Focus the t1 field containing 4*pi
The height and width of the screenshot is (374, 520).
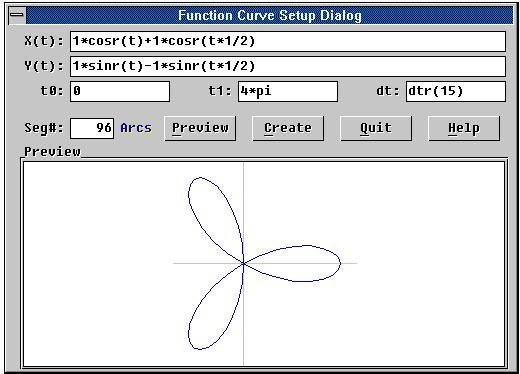tap(288, 91)
